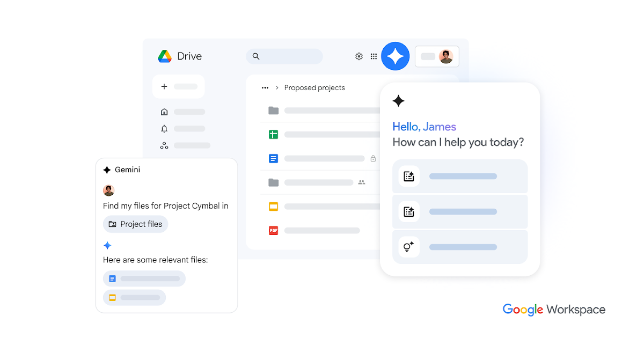Click Here are some relevant files text
The height and width of the screenshot is (338, 644).
[x=156, y=260]
